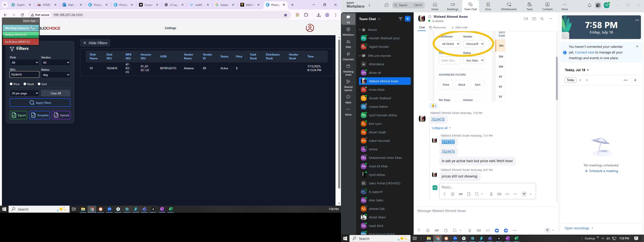The image size is (644, 242).
Task: Click the new chat plus button
Action: point(407,19)
